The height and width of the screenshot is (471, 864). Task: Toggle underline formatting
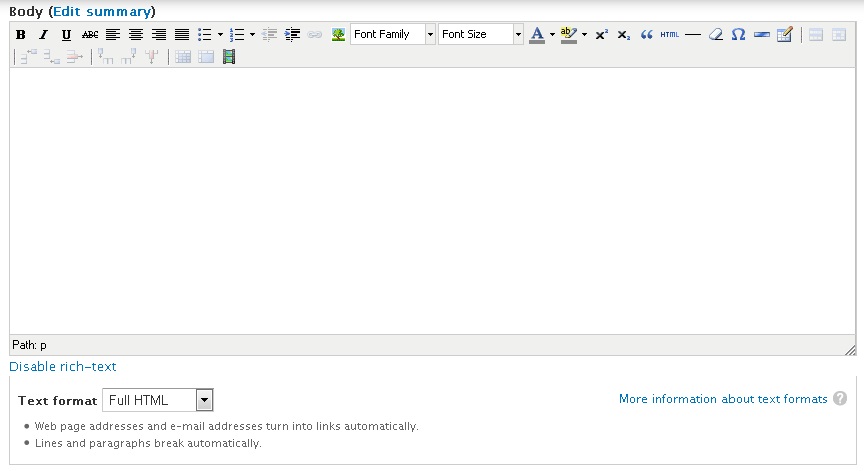point(66,35)
